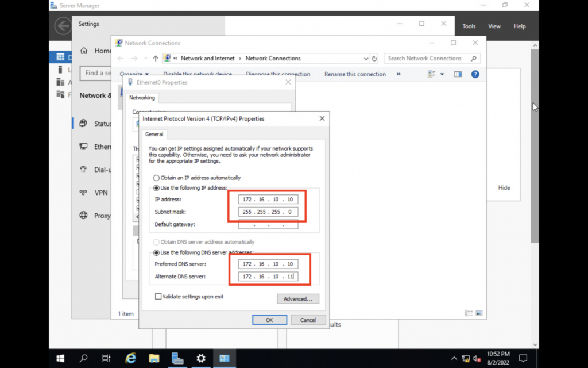The height and width of the screenshot is (368, 588).
Task: Open Internet Explorer from the taskbar
Action: (x=130, y=358)
